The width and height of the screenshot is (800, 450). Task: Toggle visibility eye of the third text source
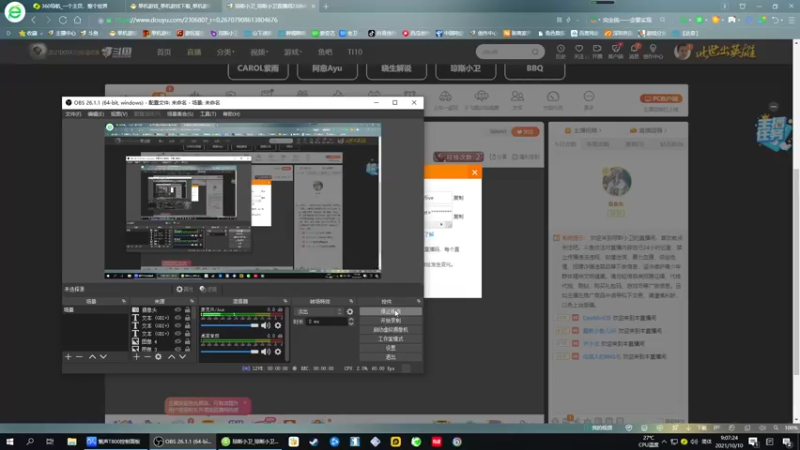[178, 333]
